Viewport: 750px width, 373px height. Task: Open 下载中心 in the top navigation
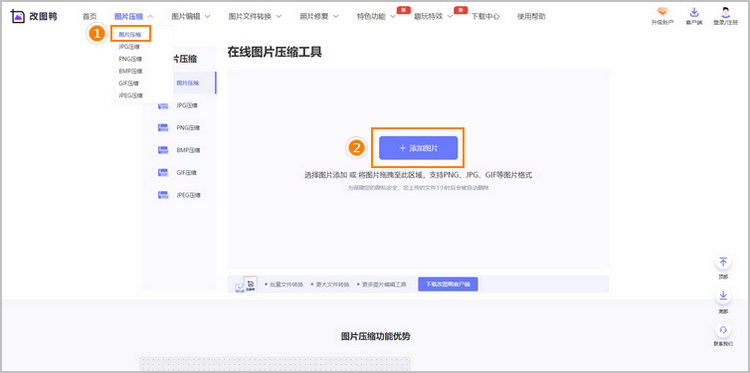[485, 16]
